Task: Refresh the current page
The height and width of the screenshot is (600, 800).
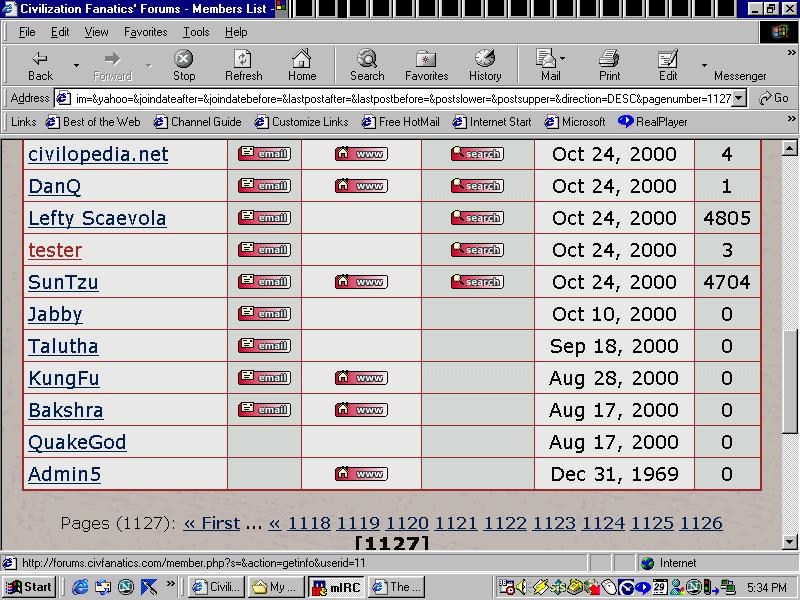Action: (x=243, y=66)
